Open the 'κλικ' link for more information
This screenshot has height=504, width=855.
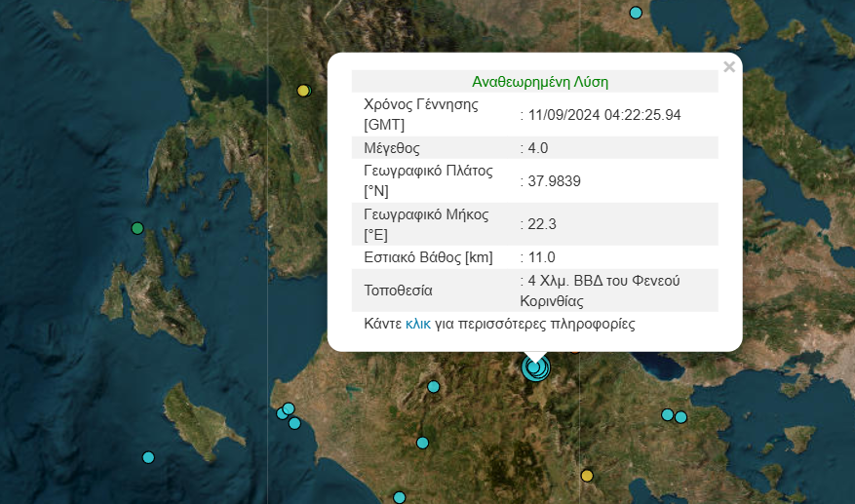(418, 324)
